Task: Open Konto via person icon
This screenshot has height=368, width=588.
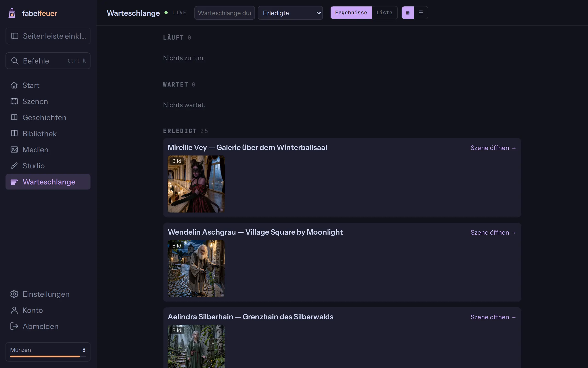Action: pyautogui.click(x=14, y=310)
